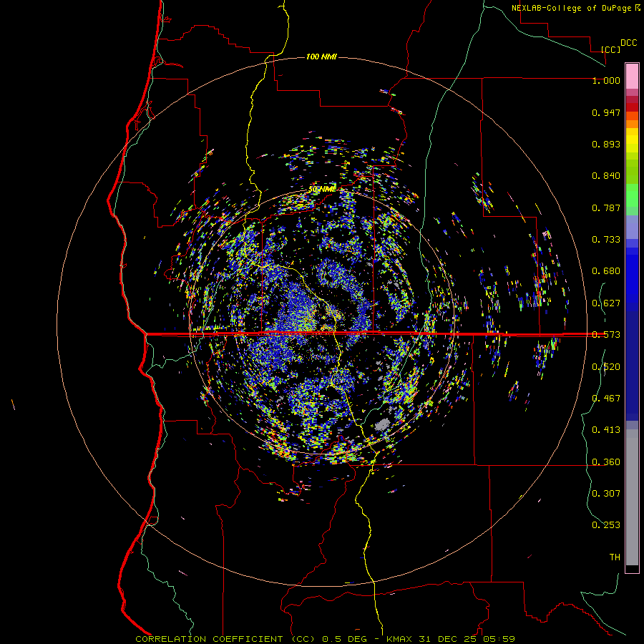Click the TH threshold label in legend

[615, 557]
